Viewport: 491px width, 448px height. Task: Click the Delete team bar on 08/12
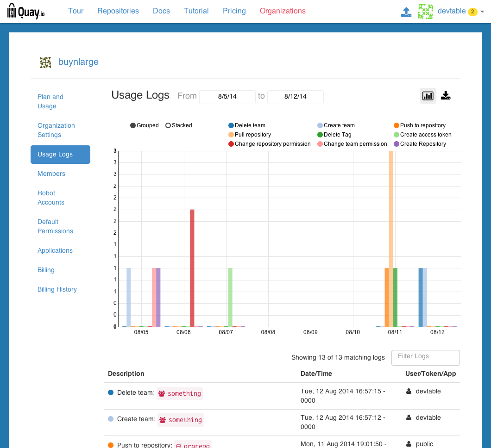pyautogui.click(x=421, y=297)
